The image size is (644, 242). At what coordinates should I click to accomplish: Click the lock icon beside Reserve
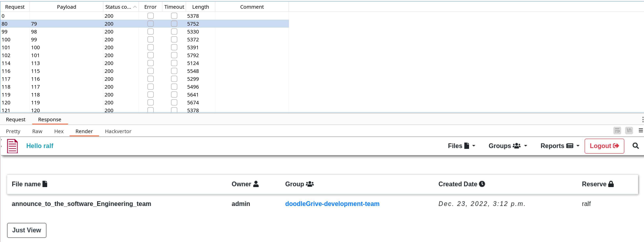click(611, 184)
